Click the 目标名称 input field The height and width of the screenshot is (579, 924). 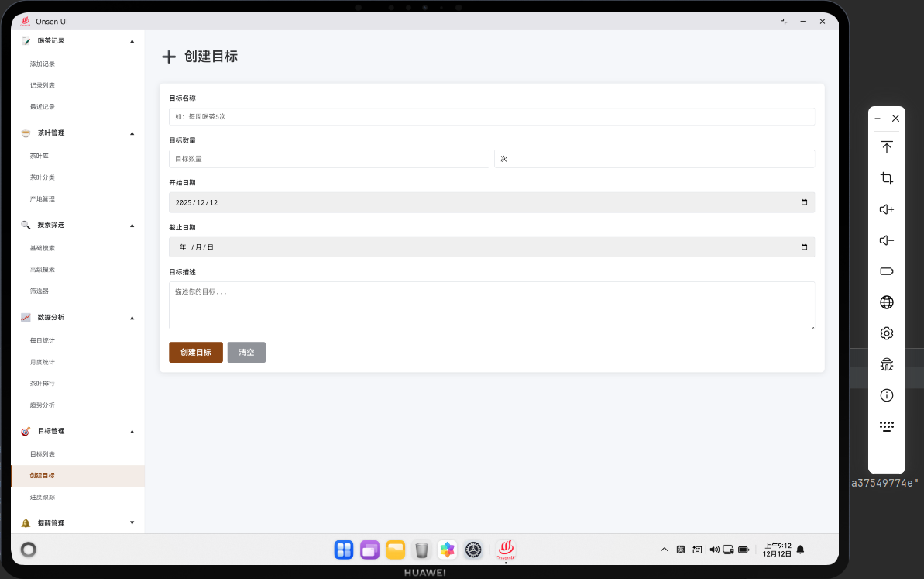point(492,116)
